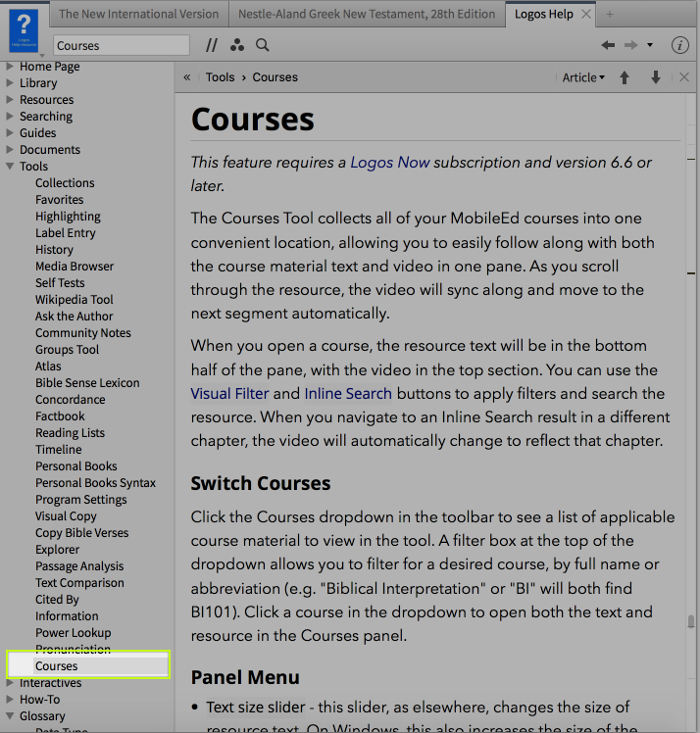The image size is (700, 733).
Task: Switch to The New International Version tab
Action: tap(139, 14)
